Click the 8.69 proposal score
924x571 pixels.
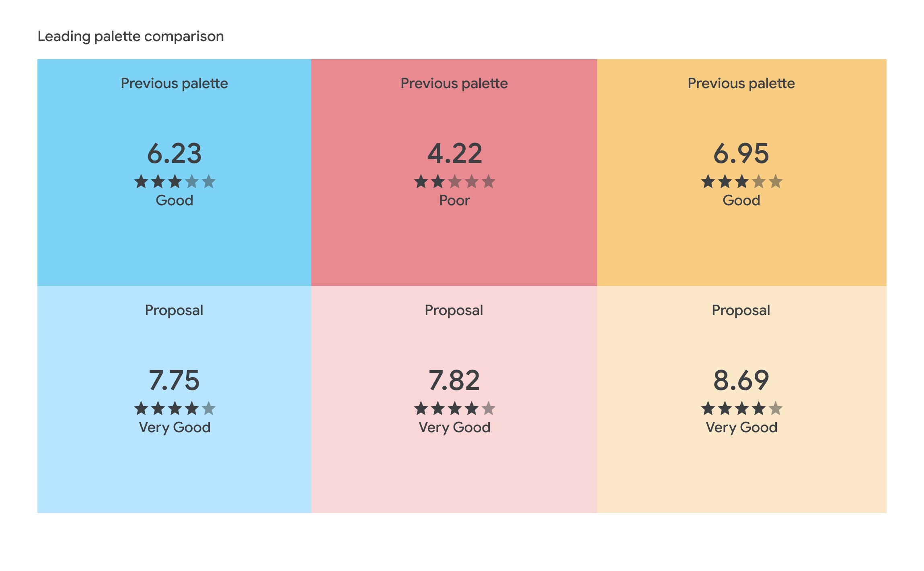[x=741, y=381]
